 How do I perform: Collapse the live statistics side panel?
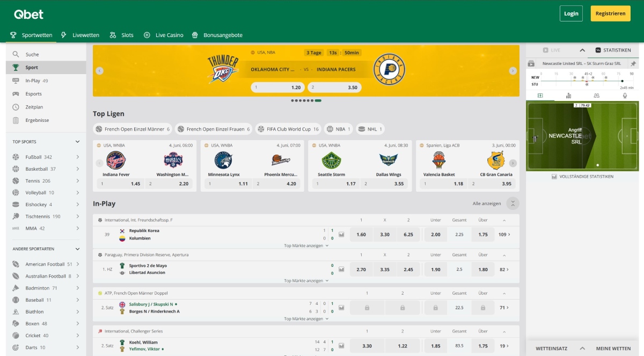point(582,50)
